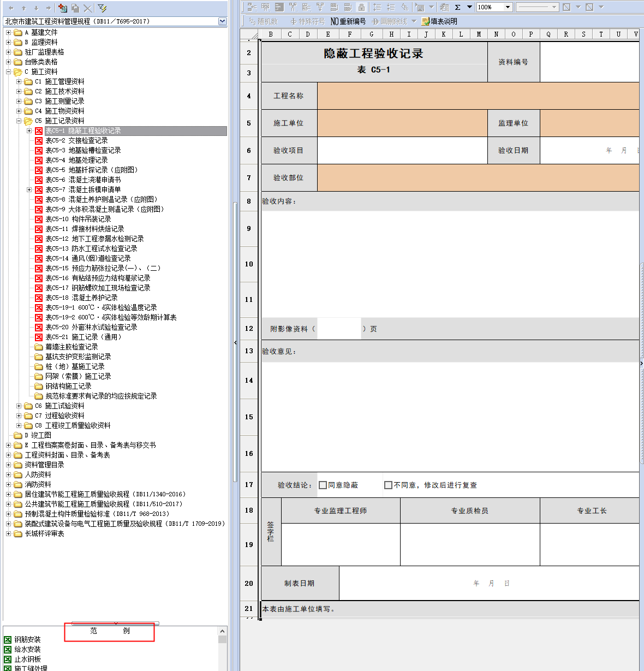The image size is (644, 671).
Task: Expand the C8 工程竣工质量验收资料 node
Action: click(19, 426)
